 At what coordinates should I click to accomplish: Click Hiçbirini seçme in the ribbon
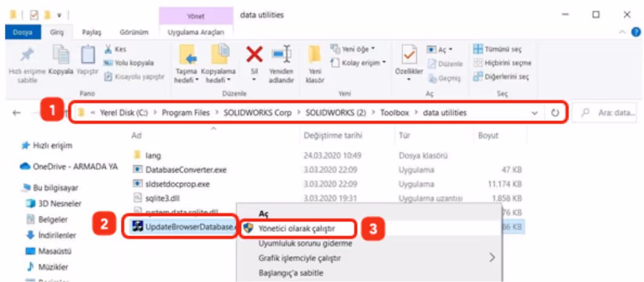[x=502, y=63]
